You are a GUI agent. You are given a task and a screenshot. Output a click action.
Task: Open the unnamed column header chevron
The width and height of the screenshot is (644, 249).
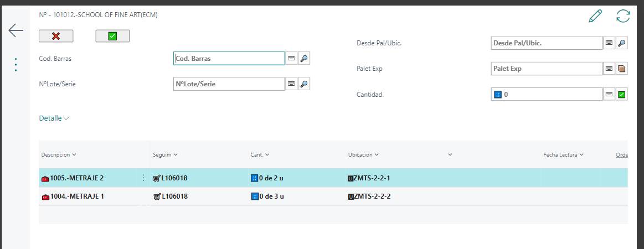(450, 154)
